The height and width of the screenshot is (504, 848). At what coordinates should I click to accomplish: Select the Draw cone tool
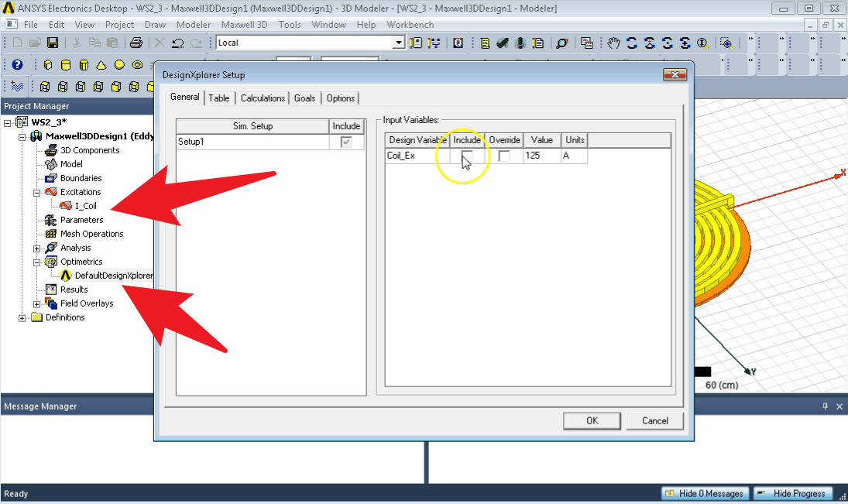point(101,65)
